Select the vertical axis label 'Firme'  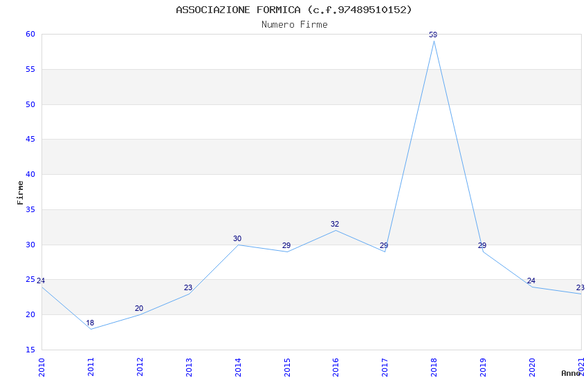(x=20, y=193)
